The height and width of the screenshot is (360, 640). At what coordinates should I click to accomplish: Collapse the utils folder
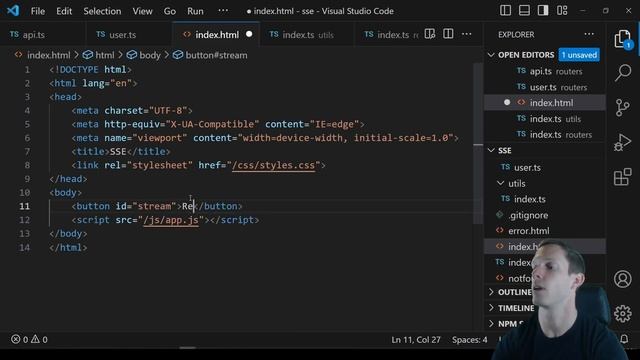tap(500, 183)
